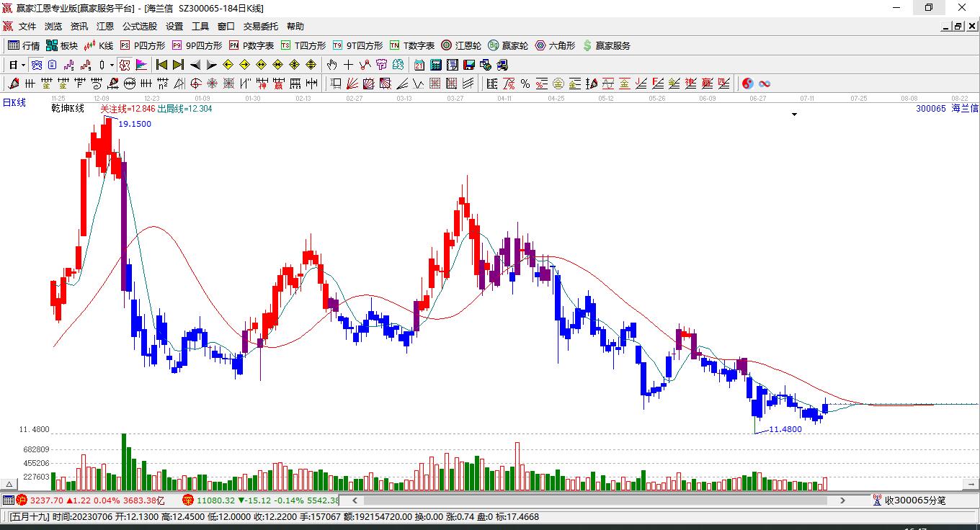Open the 公式选股 menu

pos(140,26)
